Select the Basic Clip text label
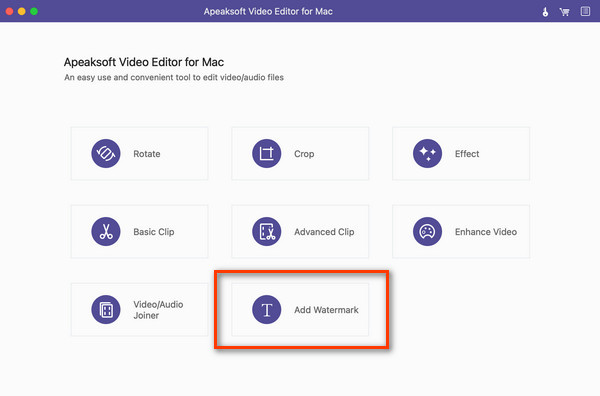600x396 pixels. click(x=154, y=232)
